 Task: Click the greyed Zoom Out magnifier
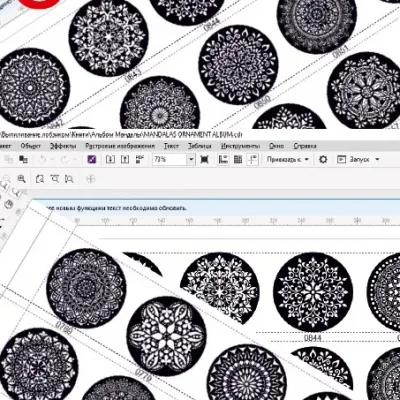6,179
